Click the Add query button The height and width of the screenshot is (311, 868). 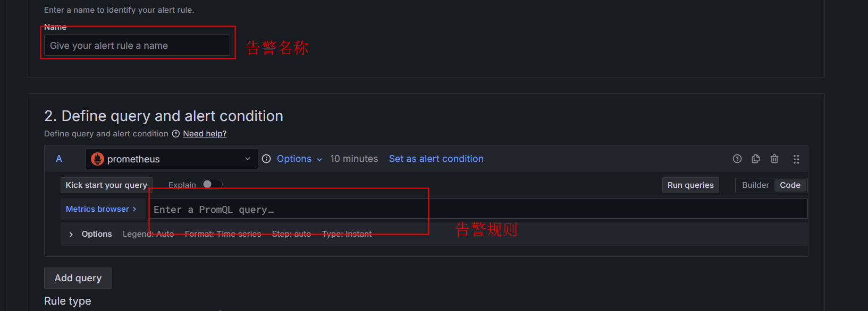[x=78, y=278]
